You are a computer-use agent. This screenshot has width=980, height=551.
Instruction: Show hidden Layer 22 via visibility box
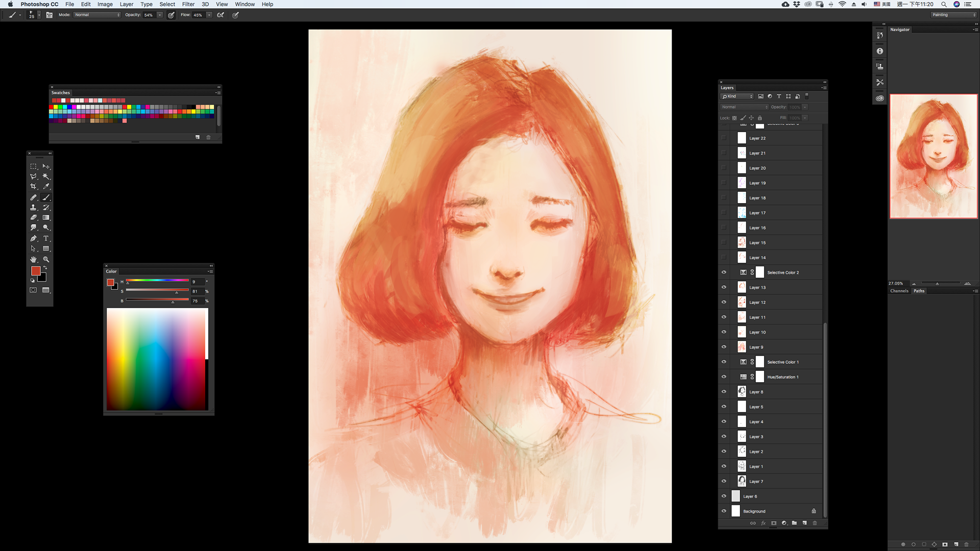tap(724, 138)
